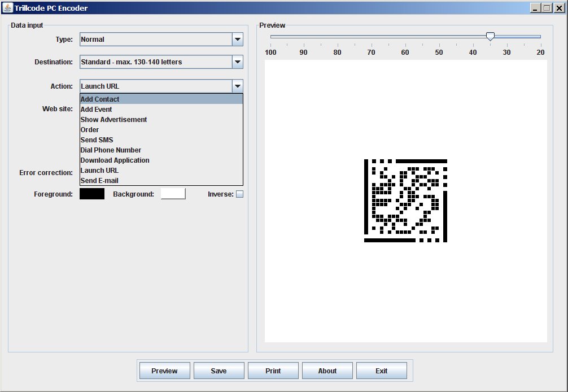
Task: Click the generated Trillcode barcode image
Action: (406, 201)
